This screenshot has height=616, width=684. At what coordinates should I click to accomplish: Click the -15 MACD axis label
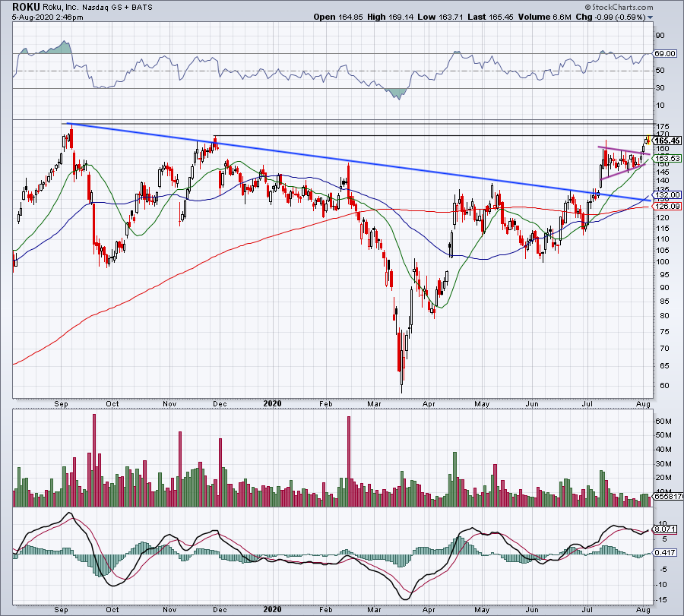pos(661,600)
